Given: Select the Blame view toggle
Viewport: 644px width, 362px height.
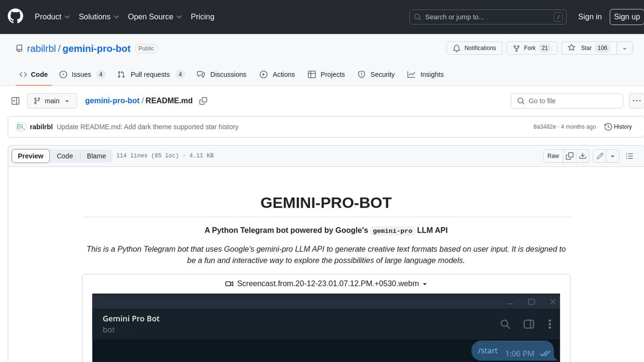Looking at the screenshot, I should [96, 156].
